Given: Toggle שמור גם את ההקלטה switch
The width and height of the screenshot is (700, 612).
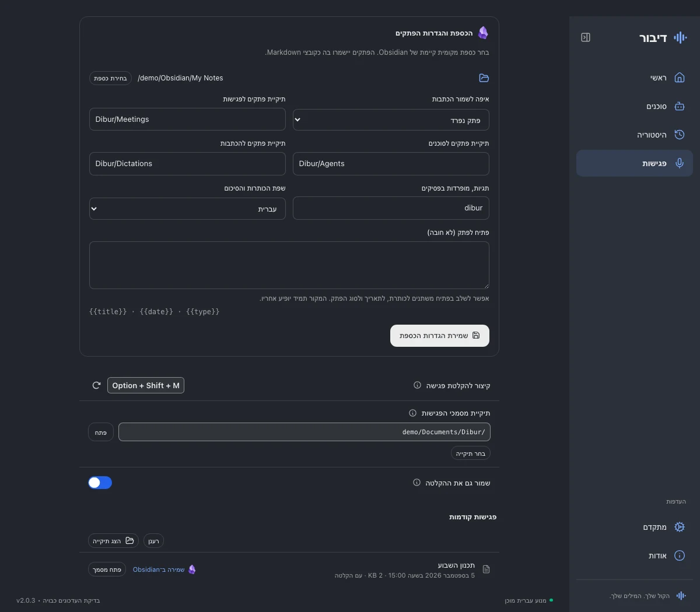Looking at the screenshot, I should (x=100, y=483).
